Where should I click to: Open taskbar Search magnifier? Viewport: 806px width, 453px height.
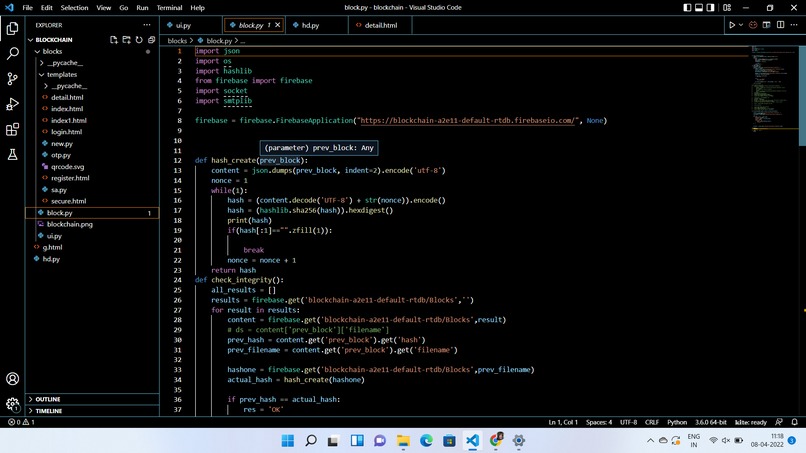tap(311, 441)
